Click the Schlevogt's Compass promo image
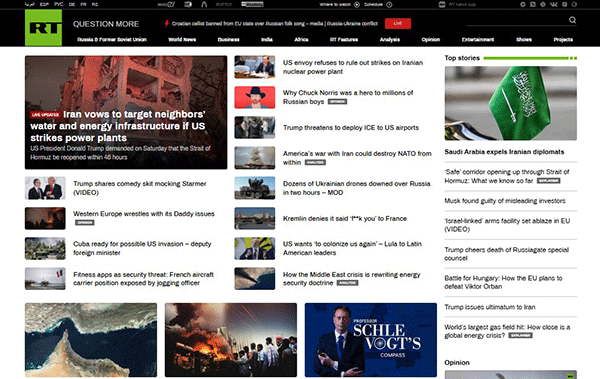Image resolution: width=600 pixels, height=379 pixels. 370,340
